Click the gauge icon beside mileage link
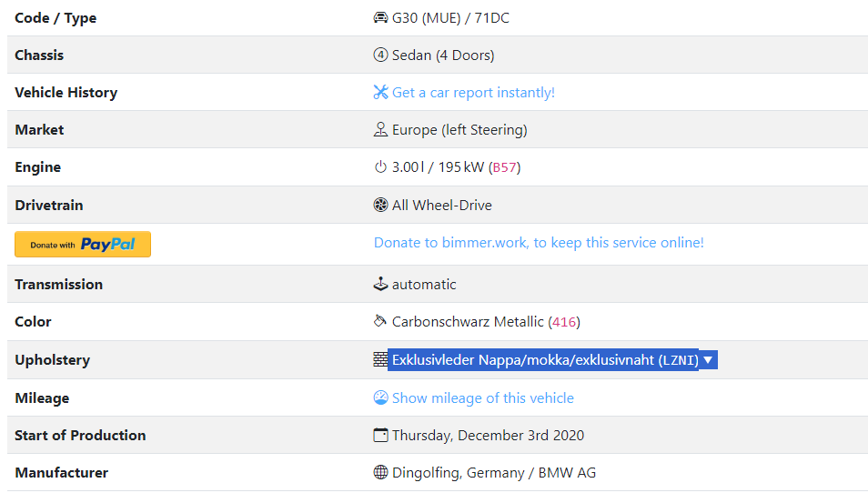The image size is (868, 503). click(x=380, y=398)
